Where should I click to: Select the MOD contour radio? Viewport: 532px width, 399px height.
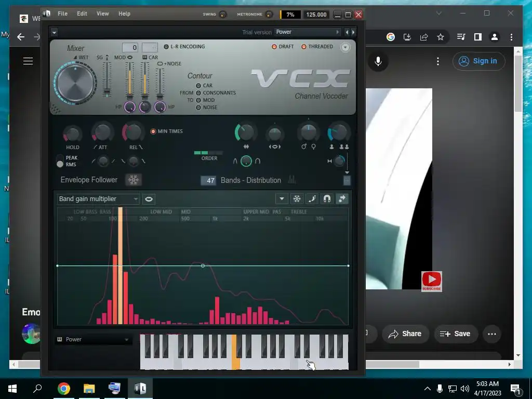pyautogui.click(x=198, y=100)
